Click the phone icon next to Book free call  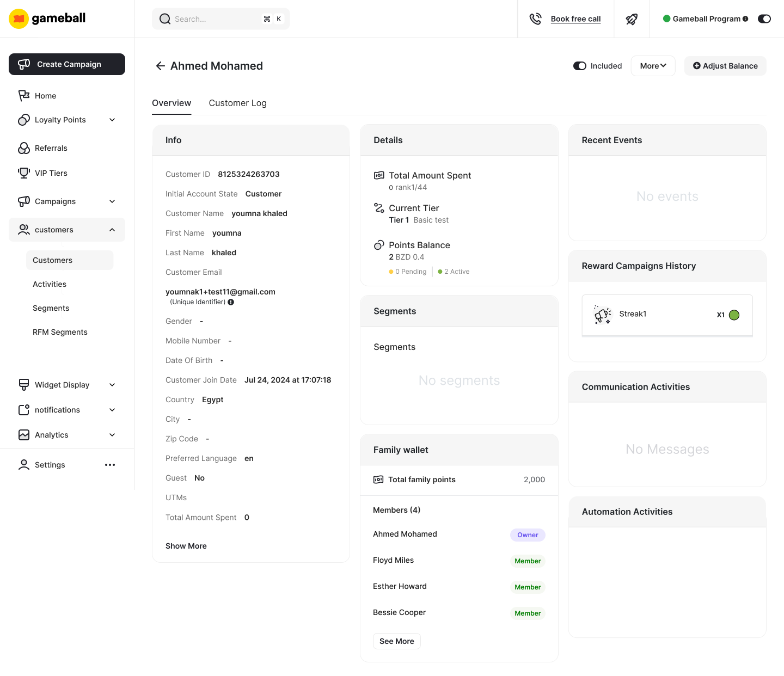(x=536, y=19)
